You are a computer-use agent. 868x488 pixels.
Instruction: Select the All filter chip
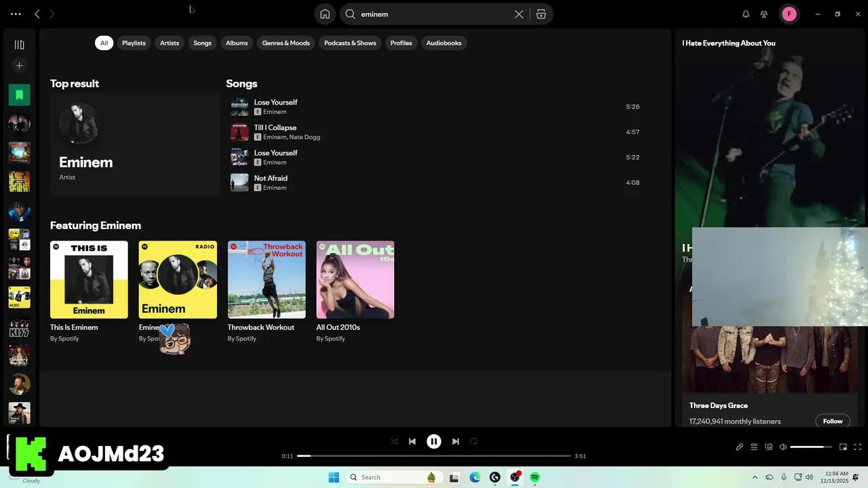pos(104,43)
